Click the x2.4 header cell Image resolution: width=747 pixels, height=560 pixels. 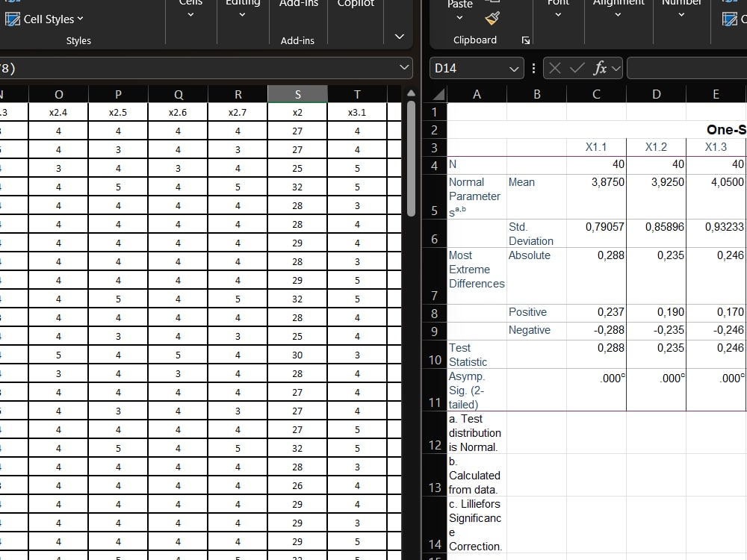pyautogui.click(x=58, y=113)
